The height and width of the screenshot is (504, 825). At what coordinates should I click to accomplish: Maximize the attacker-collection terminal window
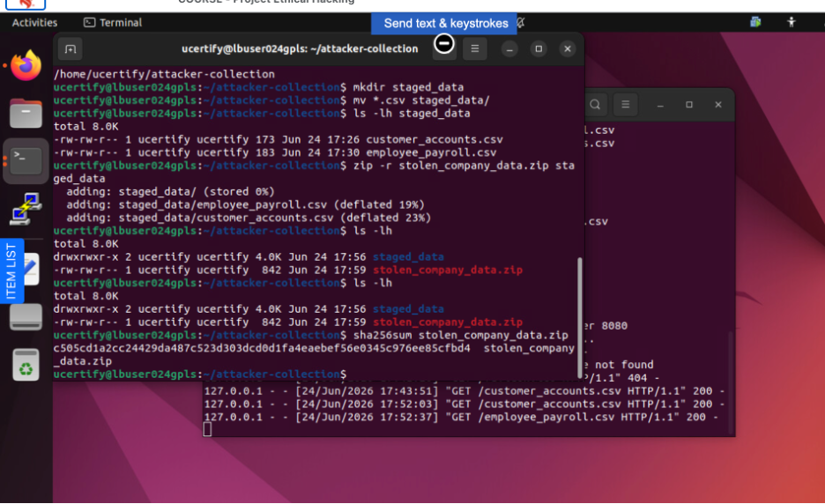coord(539,49)
